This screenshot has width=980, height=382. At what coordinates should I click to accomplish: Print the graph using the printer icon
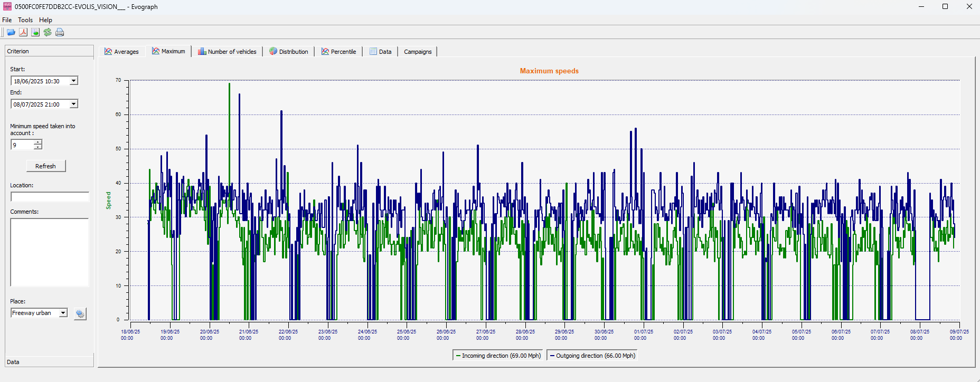coord(60,32)
